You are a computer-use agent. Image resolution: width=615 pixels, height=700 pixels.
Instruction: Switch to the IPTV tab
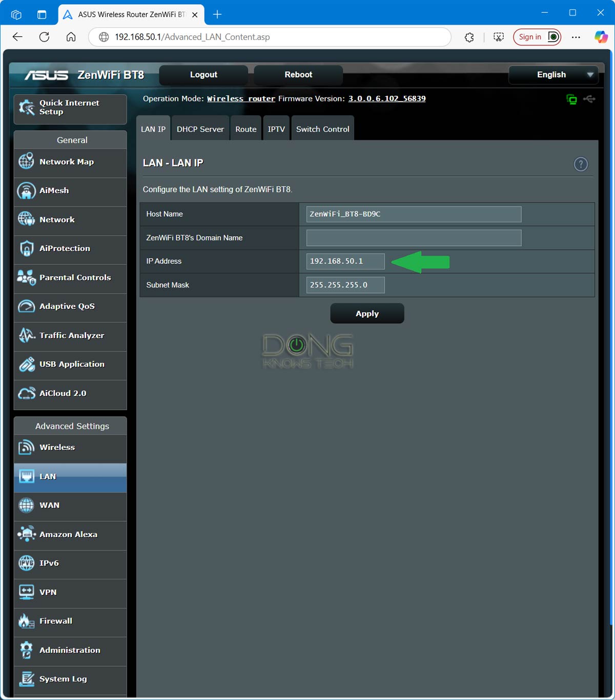click(x=276, y=129)
